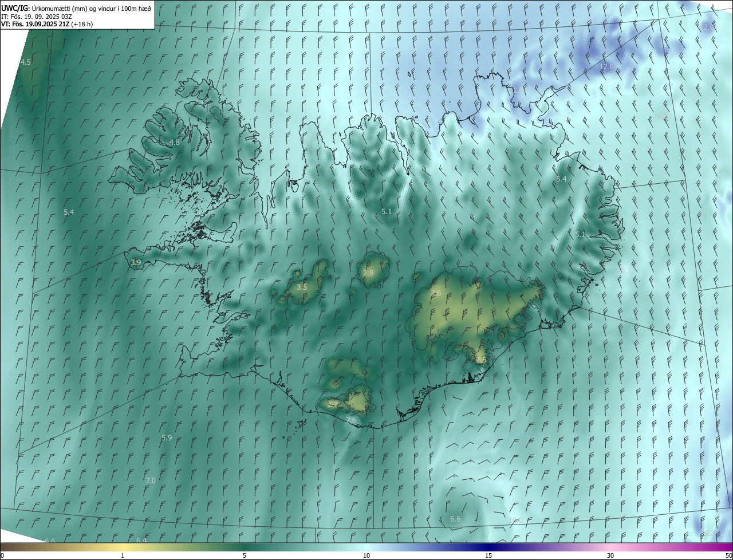Viewport: 733px width, 560px height.
Task: Click the 5.9 value in the southwest ocean
Action: 167,437
